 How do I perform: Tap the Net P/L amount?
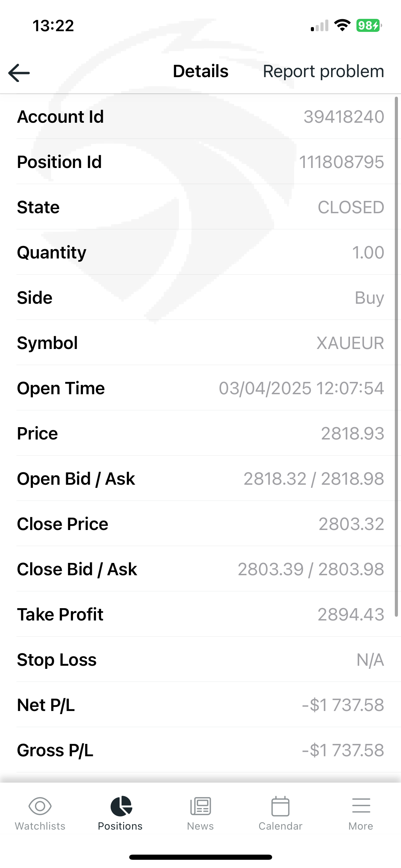[x=343, y=705]
